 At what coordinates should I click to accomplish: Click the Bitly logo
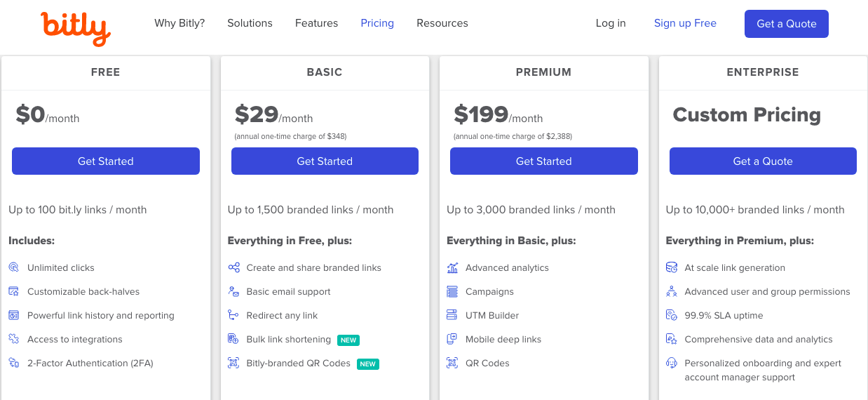pos(76,29)
